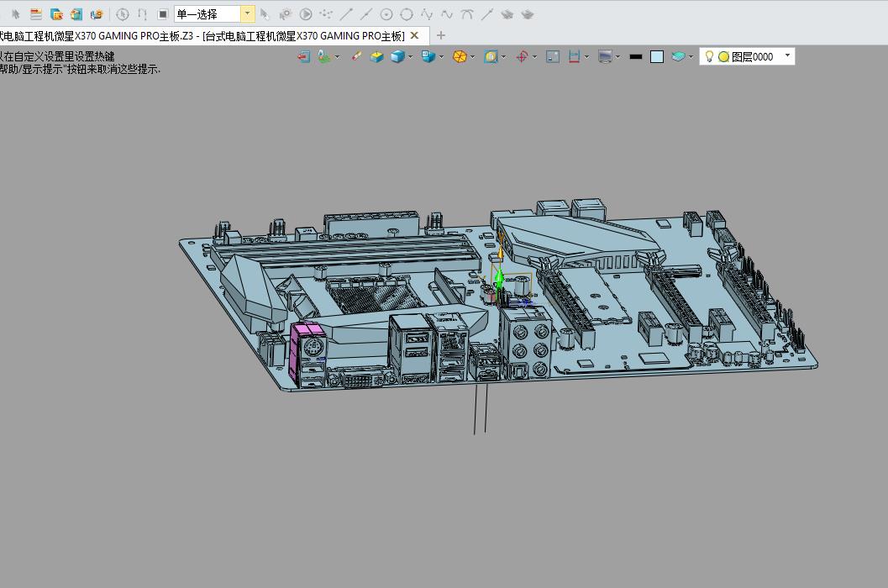
Task: Click the red and blue dimension icon
Action: [x=574, y=56]
